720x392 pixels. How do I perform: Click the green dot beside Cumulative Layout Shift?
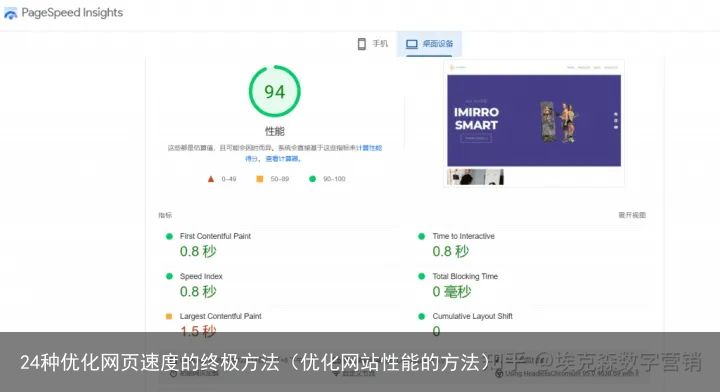coord(422,316)
